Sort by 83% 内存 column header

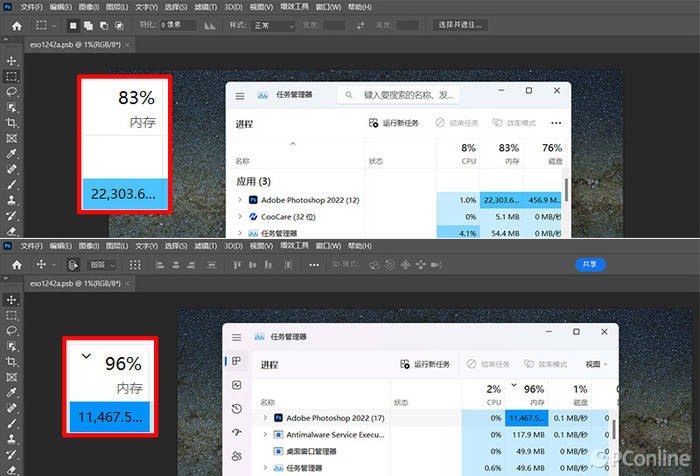[x=502, y=153]
